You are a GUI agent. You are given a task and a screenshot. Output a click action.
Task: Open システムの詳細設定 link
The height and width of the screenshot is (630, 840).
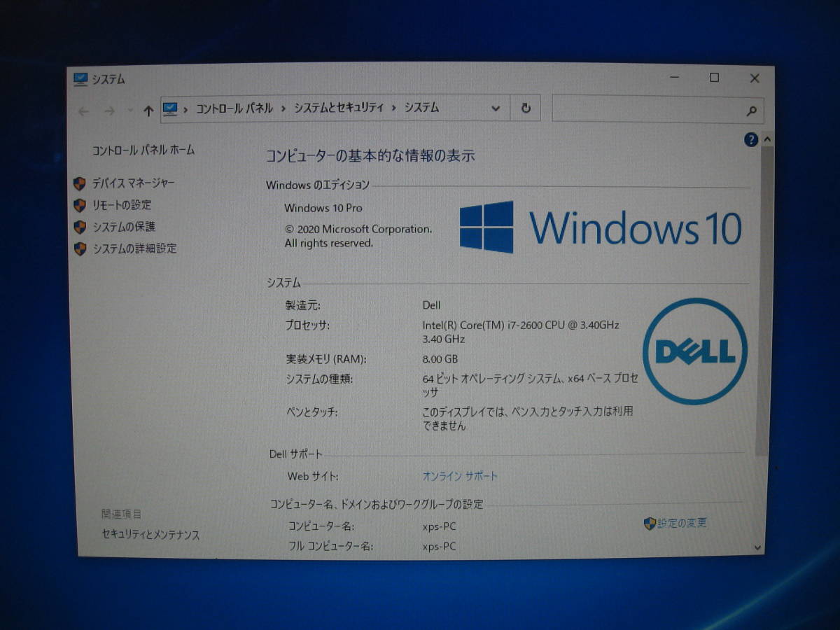coord(135,248)
